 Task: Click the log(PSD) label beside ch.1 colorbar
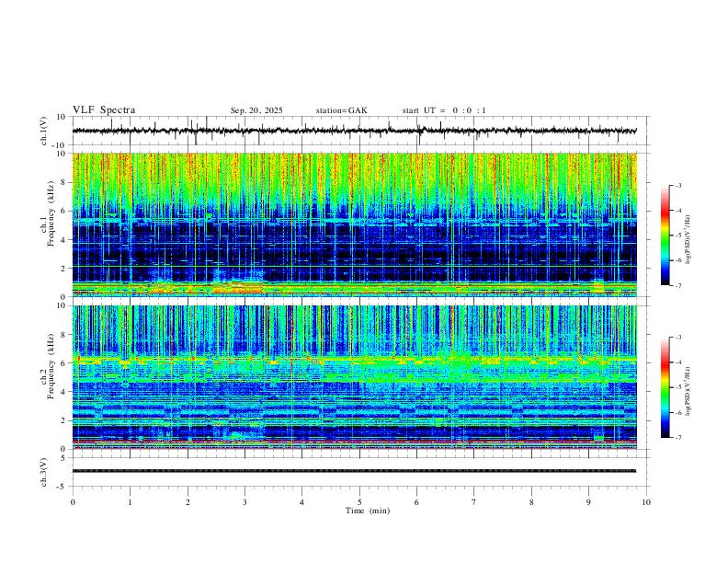688,240
